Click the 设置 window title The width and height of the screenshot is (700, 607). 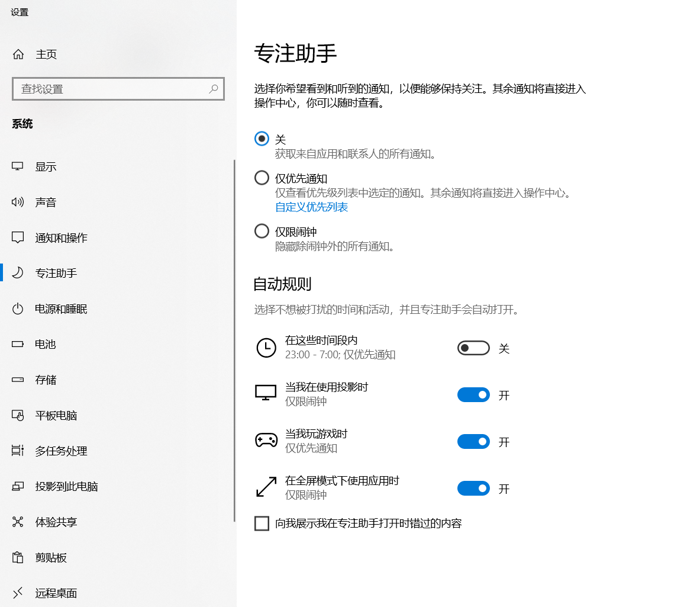tap(20, 12)
